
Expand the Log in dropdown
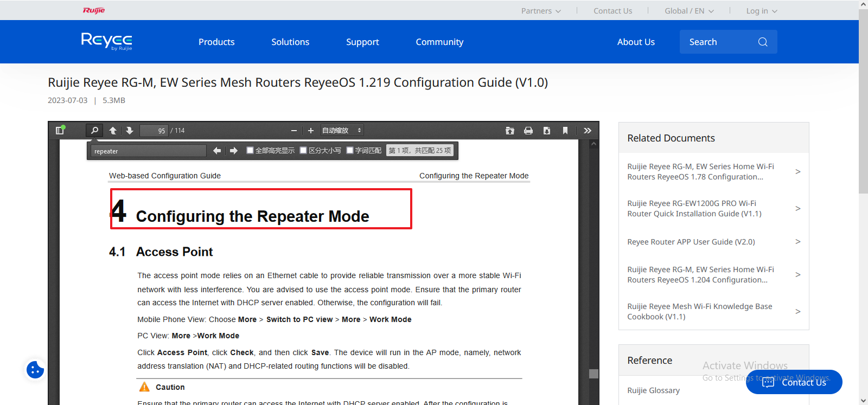coord(762,11)
